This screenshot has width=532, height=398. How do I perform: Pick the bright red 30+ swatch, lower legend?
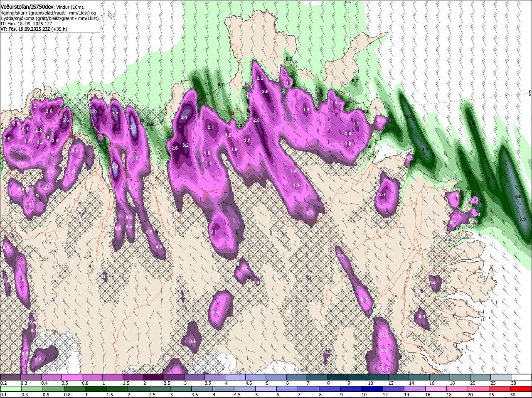pos(521,389)
